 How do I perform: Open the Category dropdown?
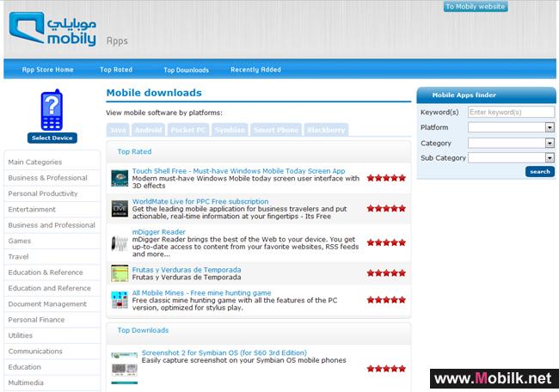coord(549,143)
